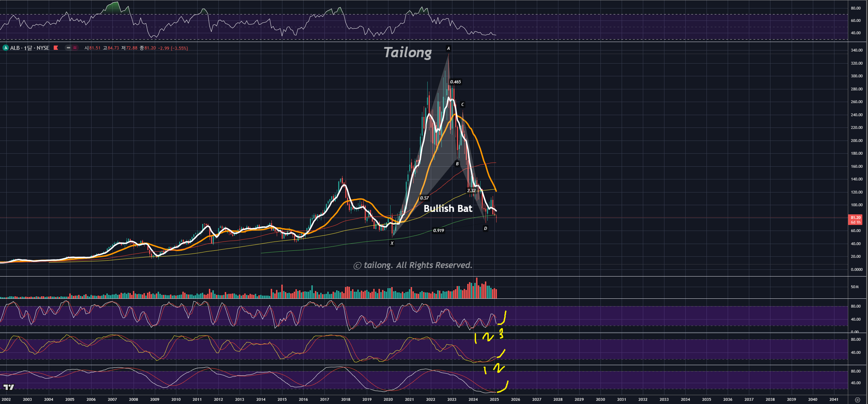Click the ALB symbol logo icon
Viewport: 868px width, 404px height.
click(x=6, y=48)
